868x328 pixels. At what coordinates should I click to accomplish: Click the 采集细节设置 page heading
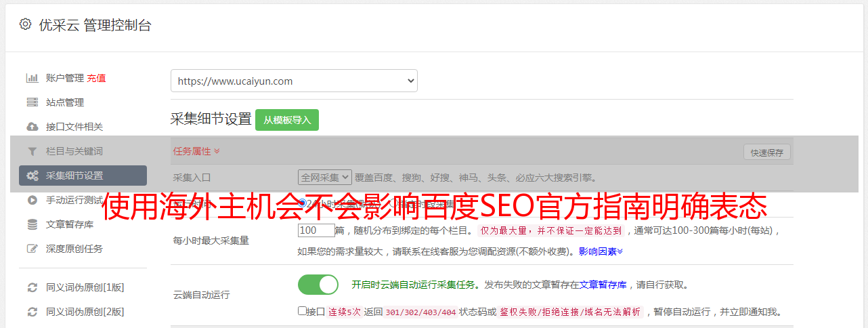pyautogui.click(x=211, y=119)
